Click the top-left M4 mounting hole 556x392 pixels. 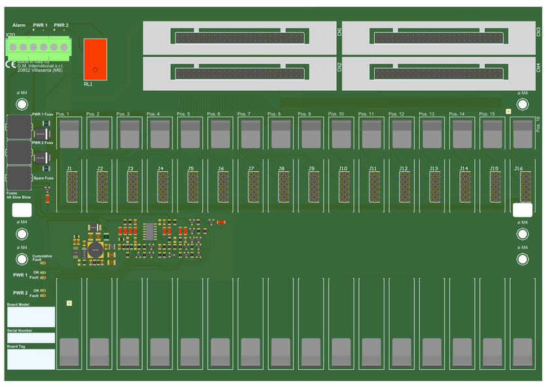coord(22,105)
